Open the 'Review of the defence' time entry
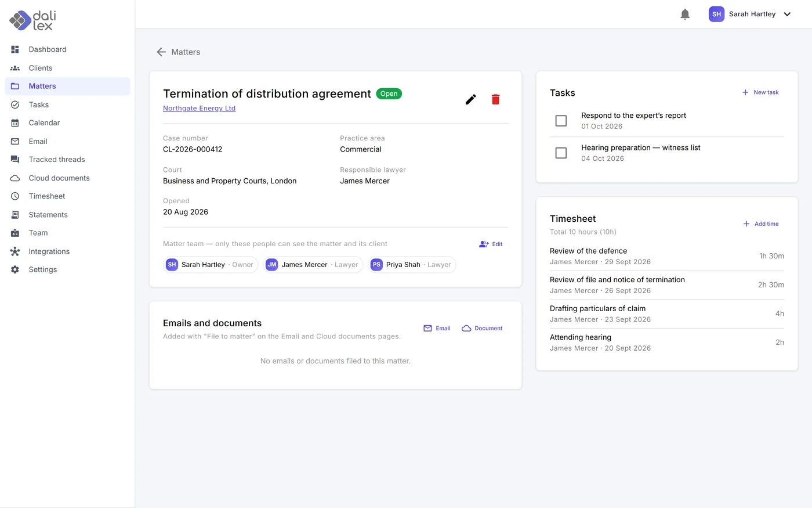812x508 pixels. click(x=667, y=256)
